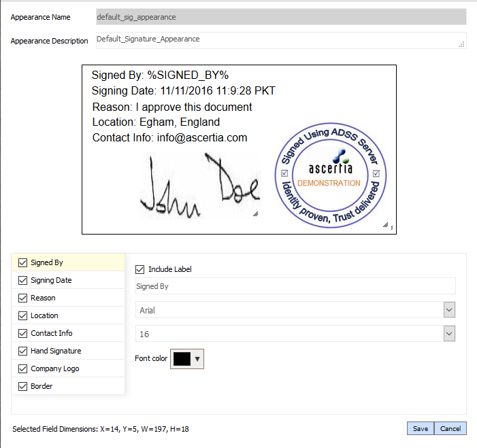Click the Signed By label text field
The image size is (477, 448).
[295, 287]
